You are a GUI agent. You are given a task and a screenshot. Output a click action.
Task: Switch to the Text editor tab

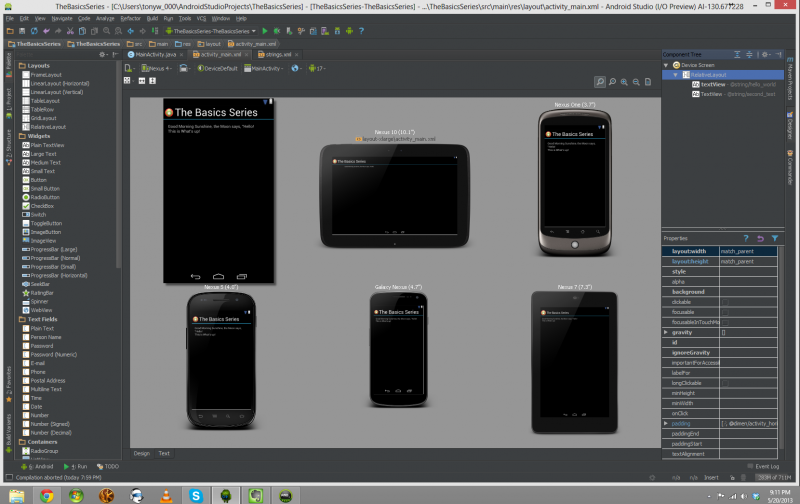tap(164, 453)
